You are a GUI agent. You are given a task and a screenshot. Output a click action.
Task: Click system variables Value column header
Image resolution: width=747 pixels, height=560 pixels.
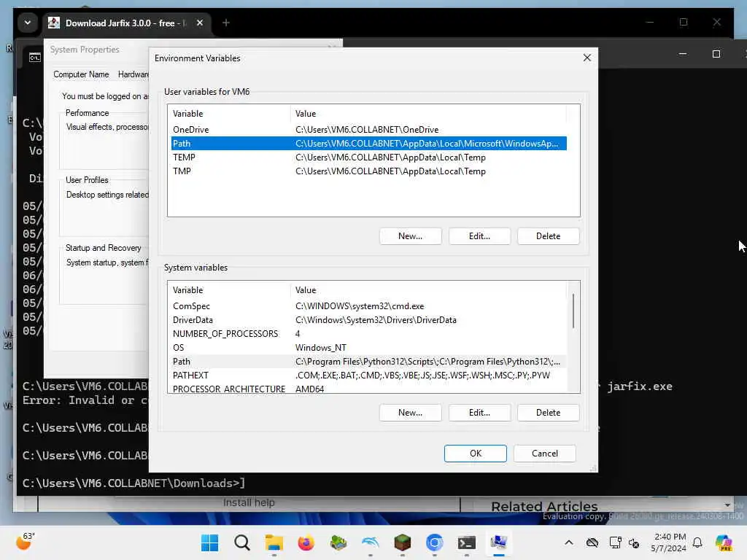click(428, 290)
